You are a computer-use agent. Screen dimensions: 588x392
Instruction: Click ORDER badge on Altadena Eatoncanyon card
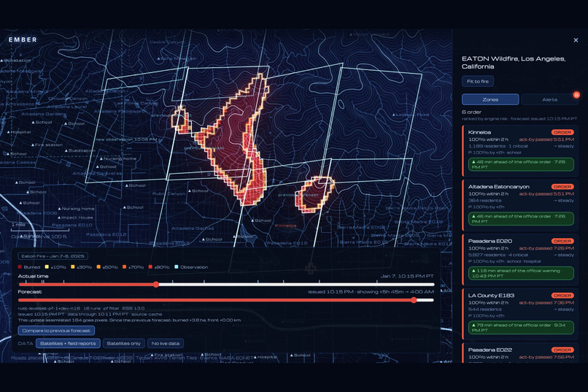(562, 187)
